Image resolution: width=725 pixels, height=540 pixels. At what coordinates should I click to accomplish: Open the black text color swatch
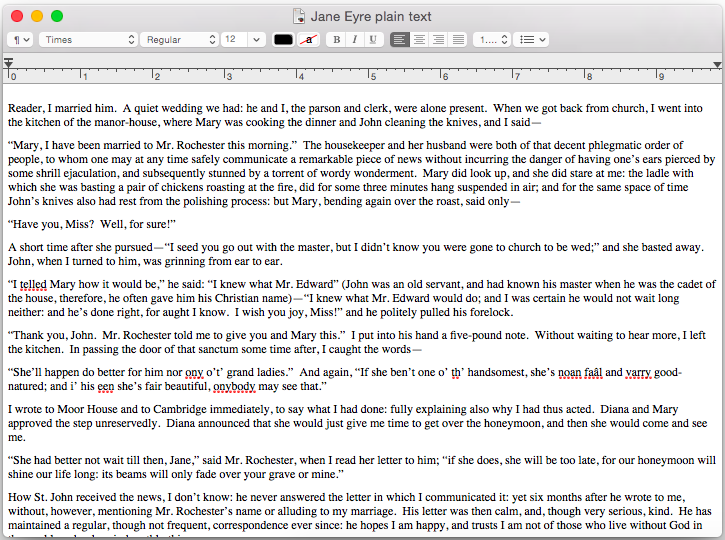coord(283,40)
